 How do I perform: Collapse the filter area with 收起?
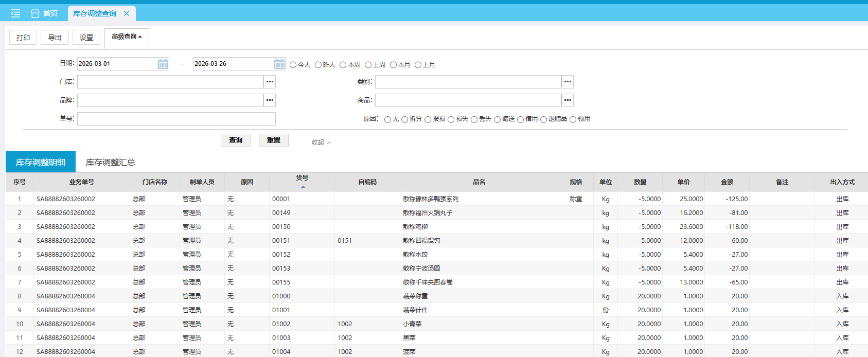tap(321, 142)
